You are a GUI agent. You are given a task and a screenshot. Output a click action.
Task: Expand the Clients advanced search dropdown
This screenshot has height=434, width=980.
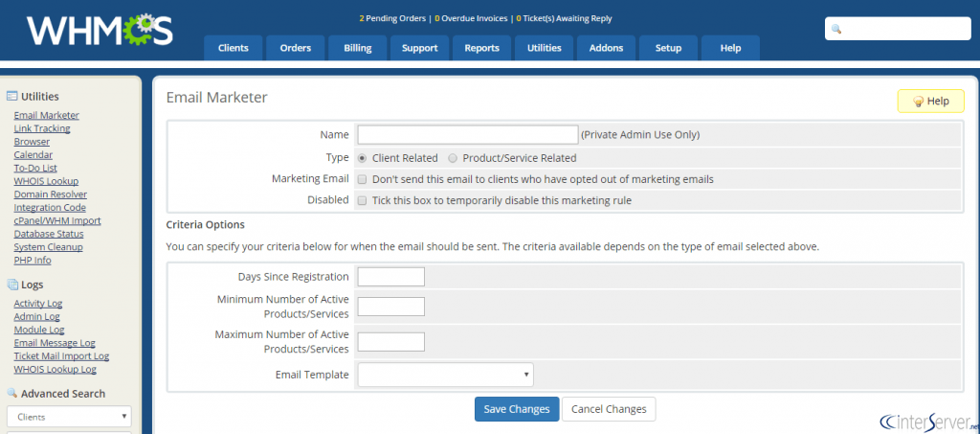[x=69, y=417]
